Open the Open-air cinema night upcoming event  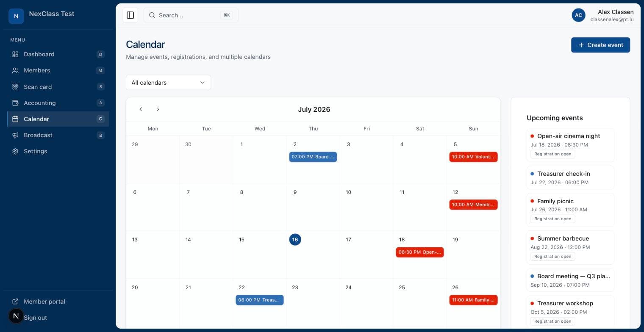(570, 145)
